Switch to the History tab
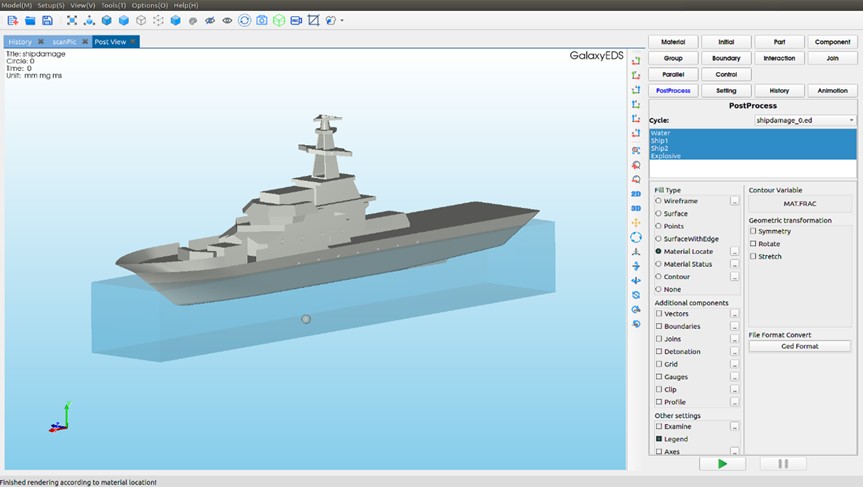This screenshot has height=487, width=863. pyautogui.click(x=20, y=41)
